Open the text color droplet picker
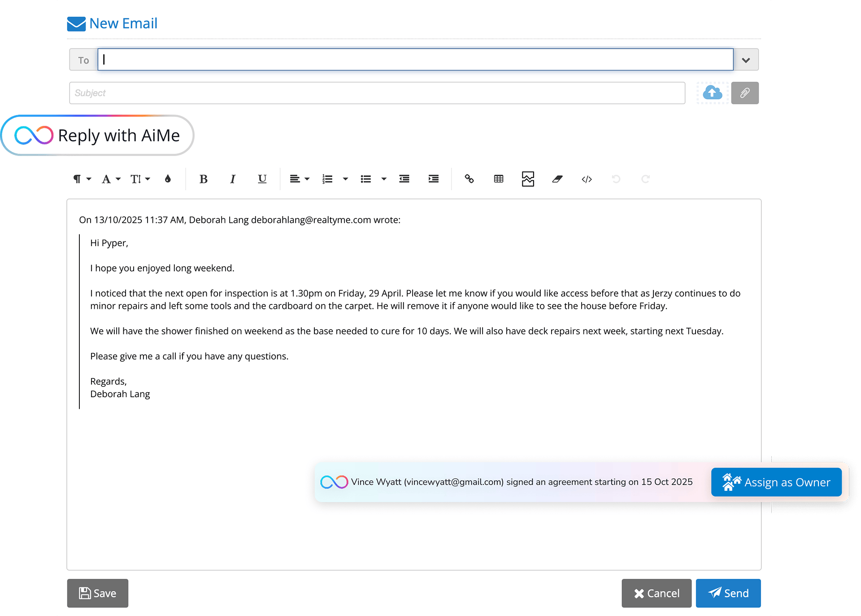The image size is (861, 616). coord(168,179)
